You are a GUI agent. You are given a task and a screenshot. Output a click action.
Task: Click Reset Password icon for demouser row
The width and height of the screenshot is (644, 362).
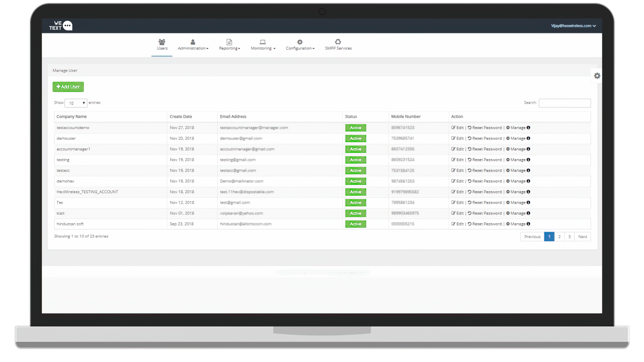(469, 138)
